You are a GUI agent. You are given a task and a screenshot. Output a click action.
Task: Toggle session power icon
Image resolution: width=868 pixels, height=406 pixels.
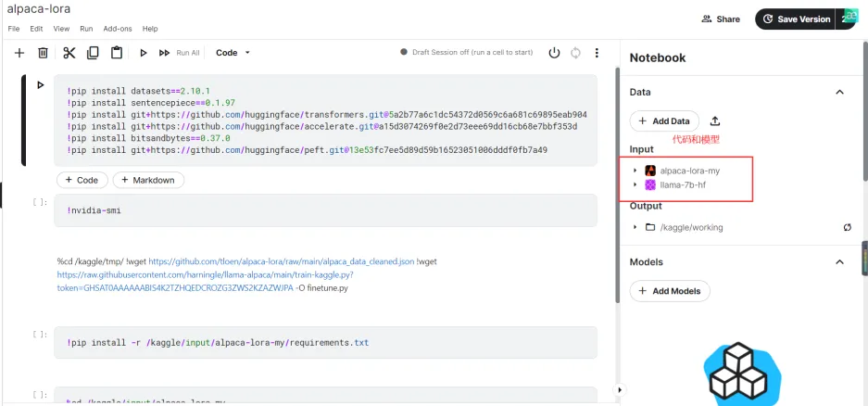(554, 53)
